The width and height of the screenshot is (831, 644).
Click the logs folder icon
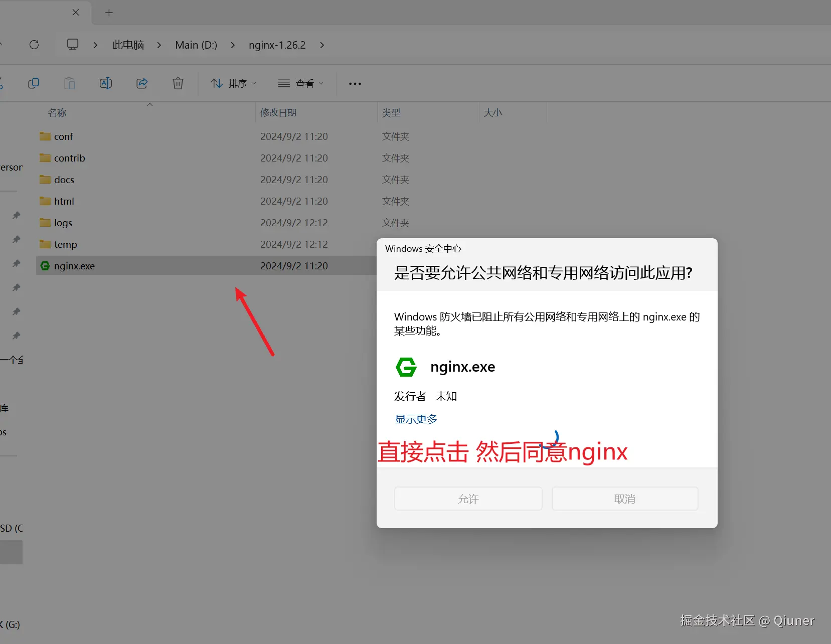(x=45, y=223)
